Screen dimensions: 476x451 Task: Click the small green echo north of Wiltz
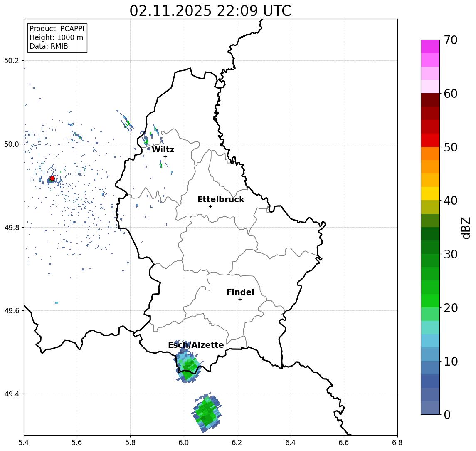click(147, 141)
